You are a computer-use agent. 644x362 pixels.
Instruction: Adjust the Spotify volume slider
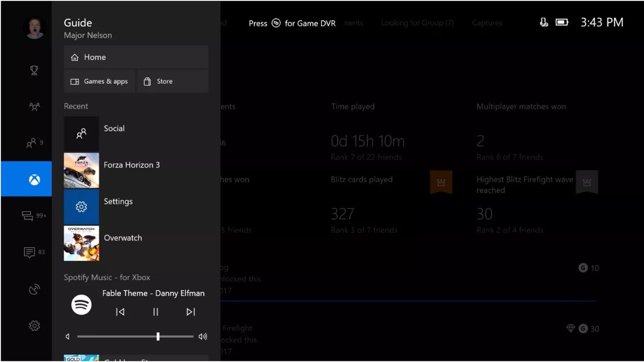click(158, 336)
